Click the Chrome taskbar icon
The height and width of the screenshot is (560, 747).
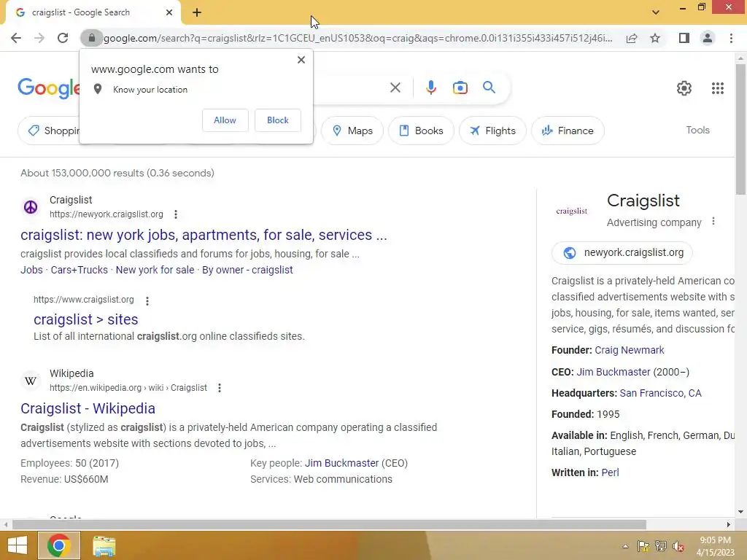click(58, 545)
